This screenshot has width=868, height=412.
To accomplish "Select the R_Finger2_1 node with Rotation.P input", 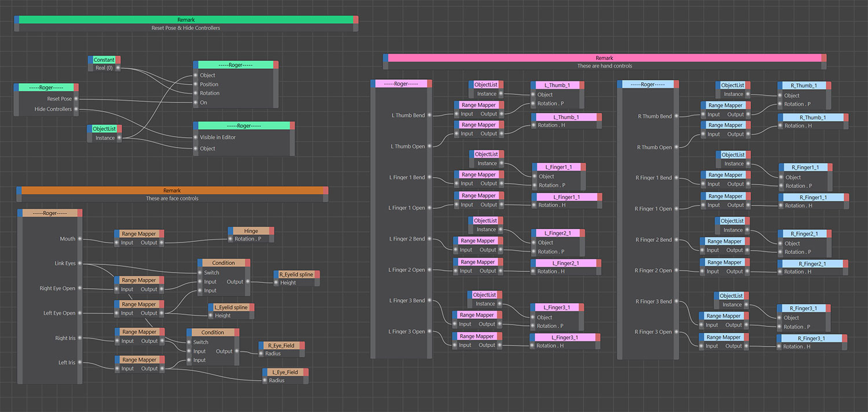I will 806,234.
